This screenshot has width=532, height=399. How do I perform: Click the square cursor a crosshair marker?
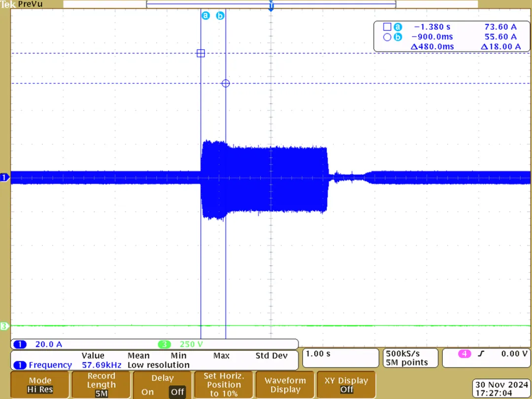coord(200,53)
